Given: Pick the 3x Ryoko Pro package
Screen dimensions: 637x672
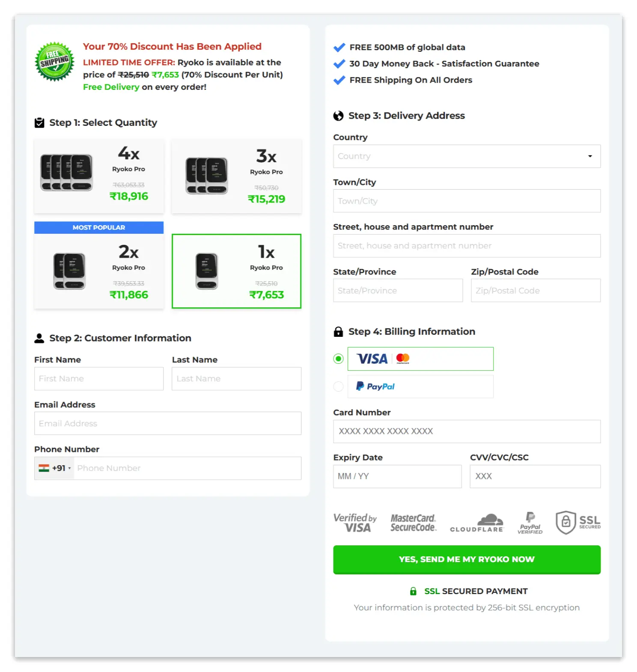Looking at the screenshot, I should (x=236, y=176).
